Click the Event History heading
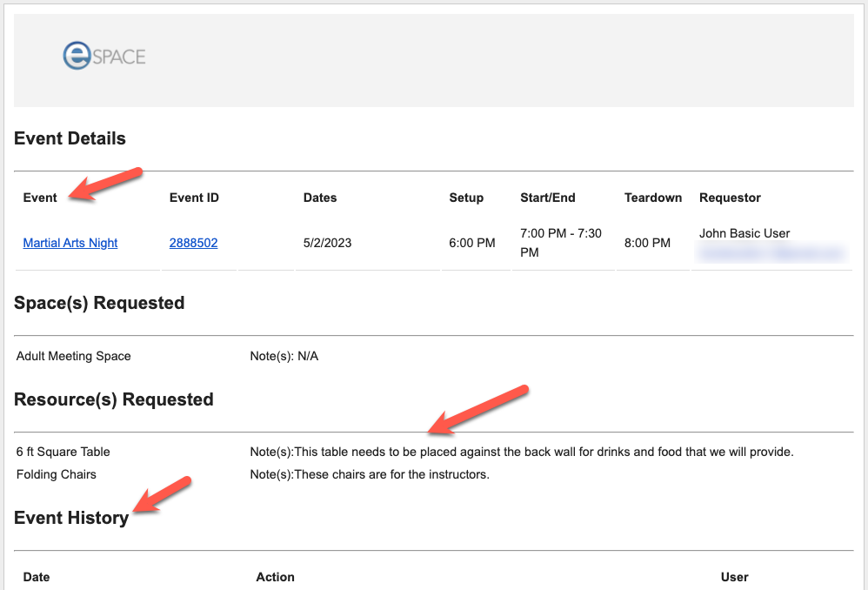The image size is (868, 590). pyautogui.click(x=71, y=518)
